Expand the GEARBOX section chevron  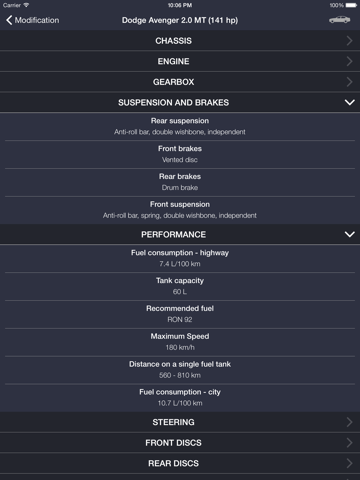[x=349, y=82]
